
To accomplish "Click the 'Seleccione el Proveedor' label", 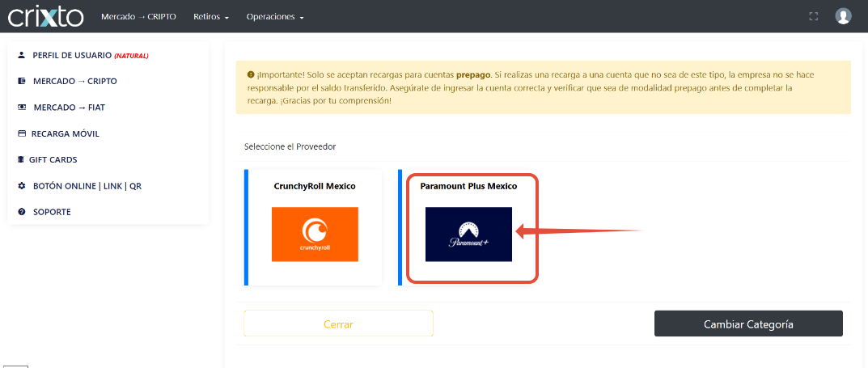I will (290, 146).
